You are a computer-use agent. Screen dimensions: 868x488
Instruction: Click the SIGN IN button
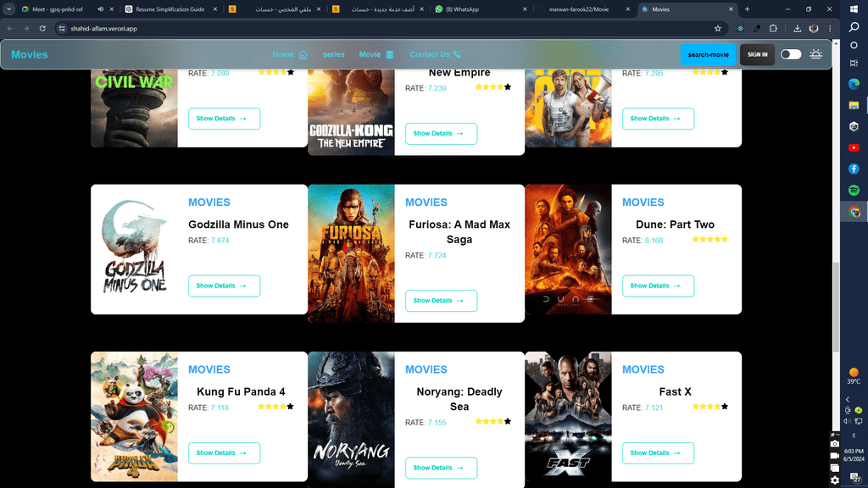point(757,55)
